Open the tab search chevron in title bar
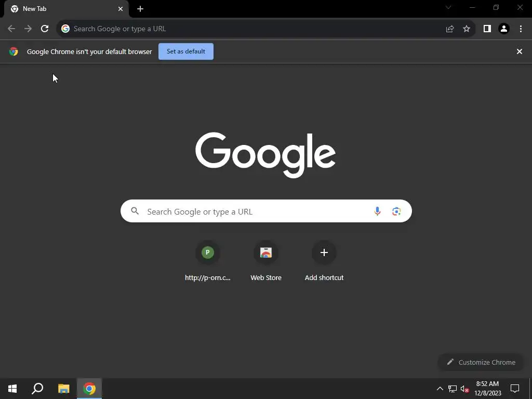This screenshot has height=399, width=532. click(448, 7)
